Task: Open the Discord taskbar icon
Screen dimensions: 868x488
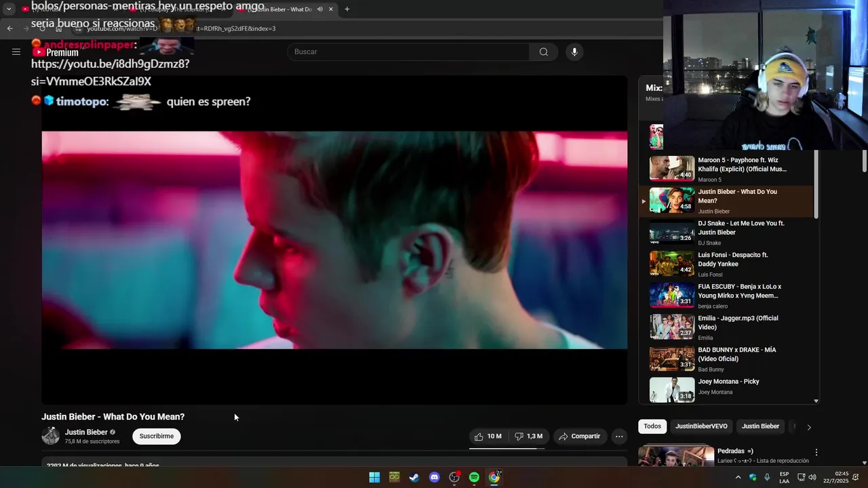Action: click(435, 477)
